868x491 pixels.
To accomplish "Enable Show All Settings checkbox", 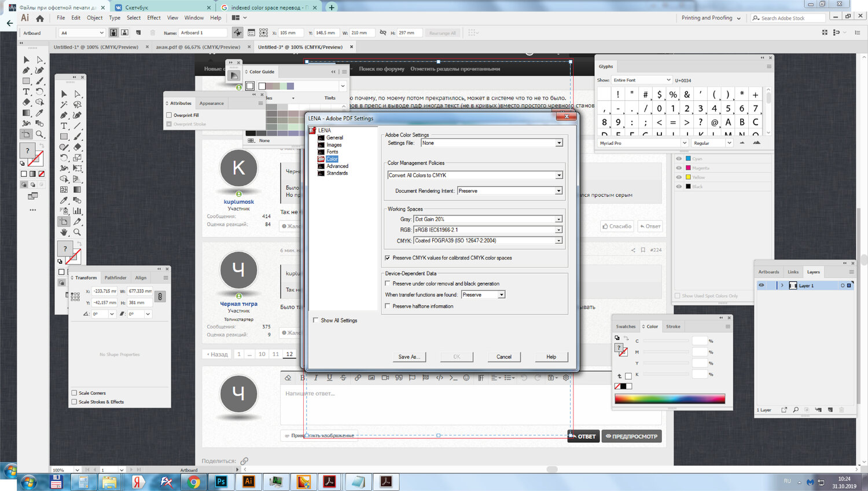I will (316, 320).
